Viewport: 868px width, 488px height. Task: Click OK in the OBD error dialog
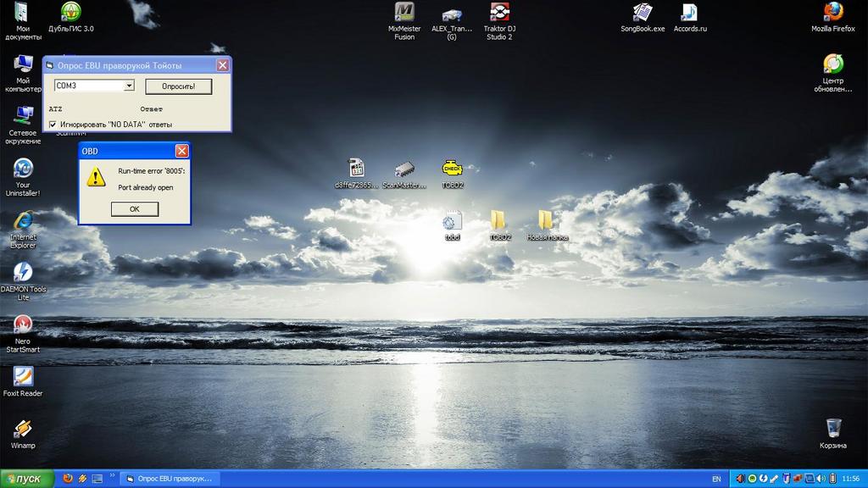[134, 208]
